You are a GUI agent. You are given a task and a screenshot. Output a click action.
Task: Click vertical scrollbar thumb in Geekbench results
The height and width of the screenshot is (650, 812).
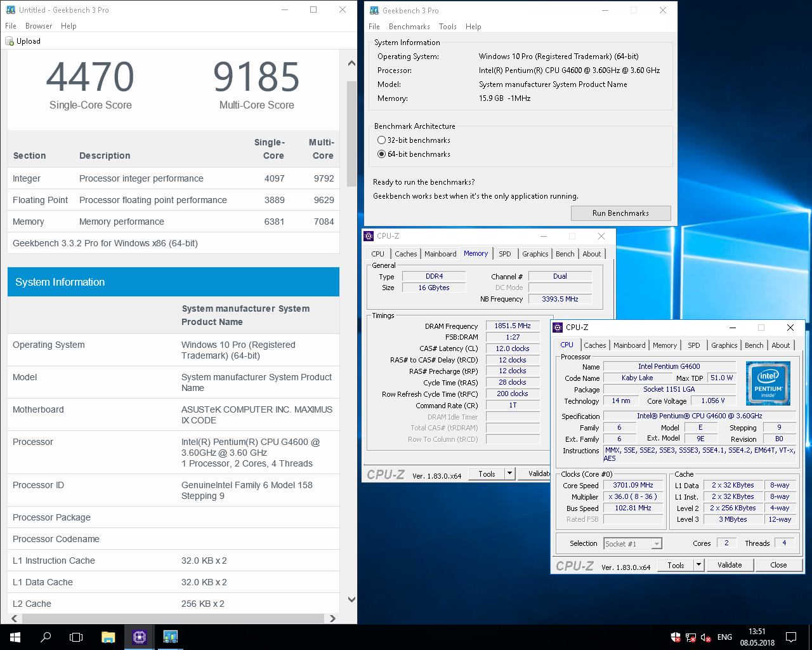351,133
